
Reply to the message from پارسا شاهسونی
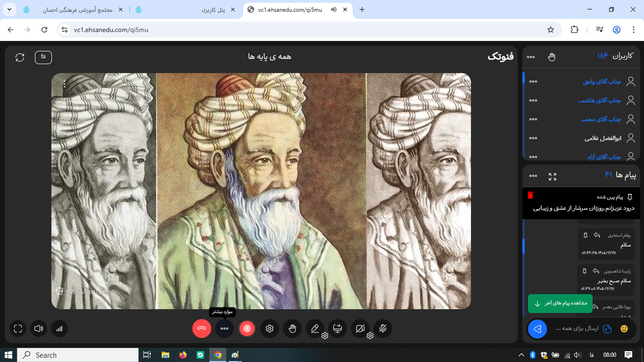[596, 271]
